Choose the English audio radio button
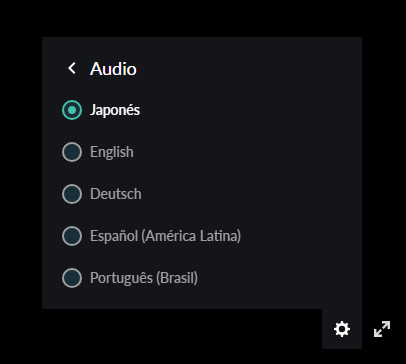 pos(72,152)
